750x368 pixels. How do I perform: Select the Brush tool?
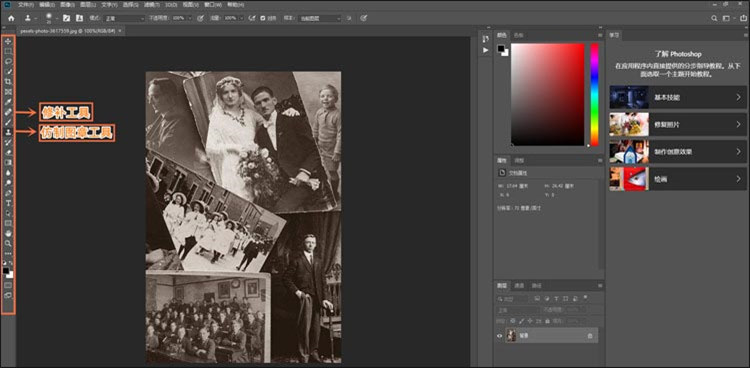point(8,122)
